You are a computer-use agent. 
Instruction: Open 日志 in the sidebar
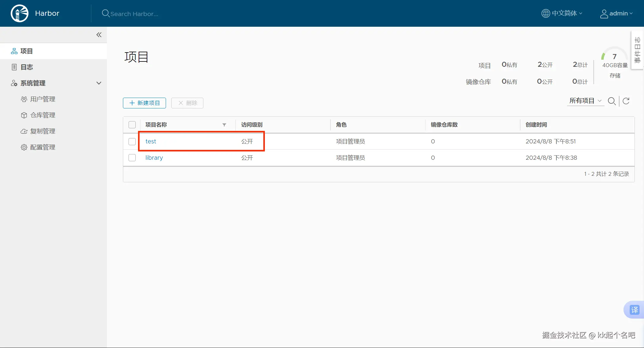click(x=27, y=67)
